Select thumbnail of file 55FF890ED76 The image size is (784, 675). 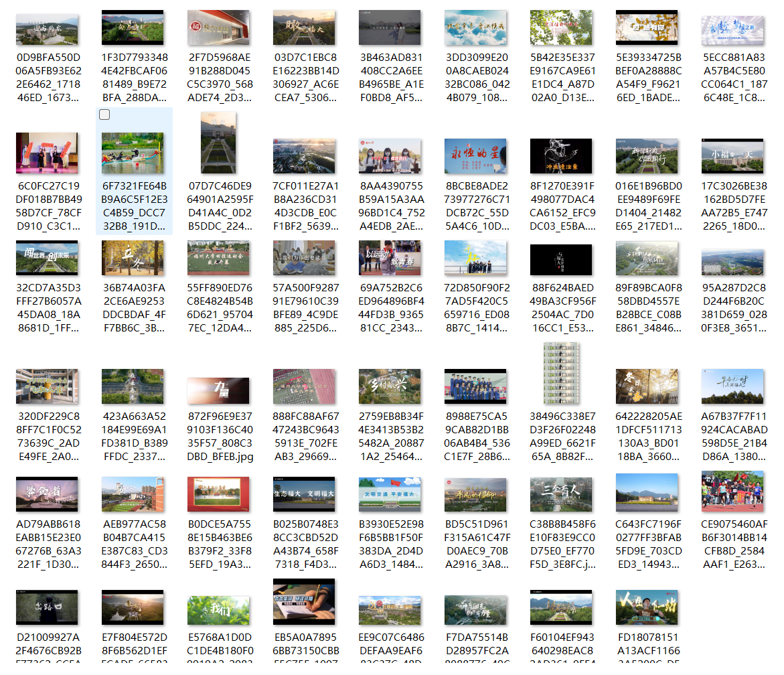pos(218,258)
